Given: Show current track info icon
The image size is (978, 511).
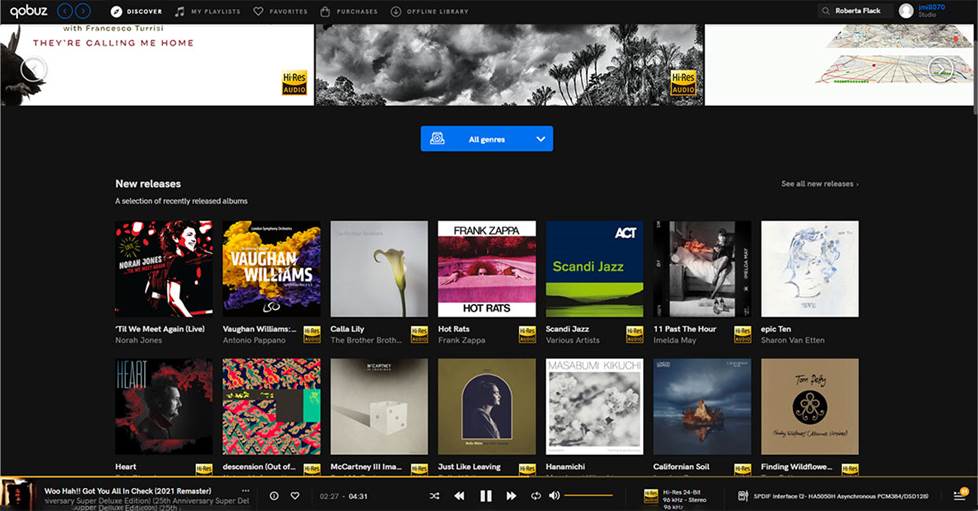Looking at the screenshot, I should (x=274, y=495).
